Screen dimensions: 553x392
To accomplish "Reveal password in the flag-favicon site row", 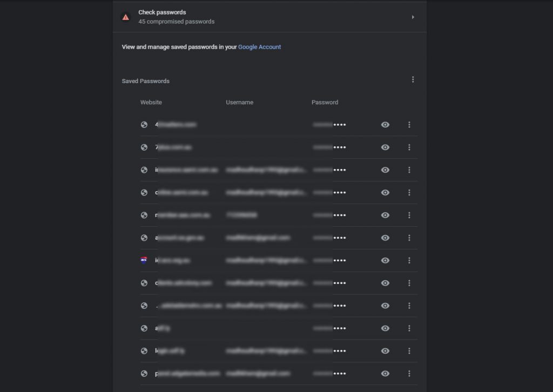I will coord(385,260).
